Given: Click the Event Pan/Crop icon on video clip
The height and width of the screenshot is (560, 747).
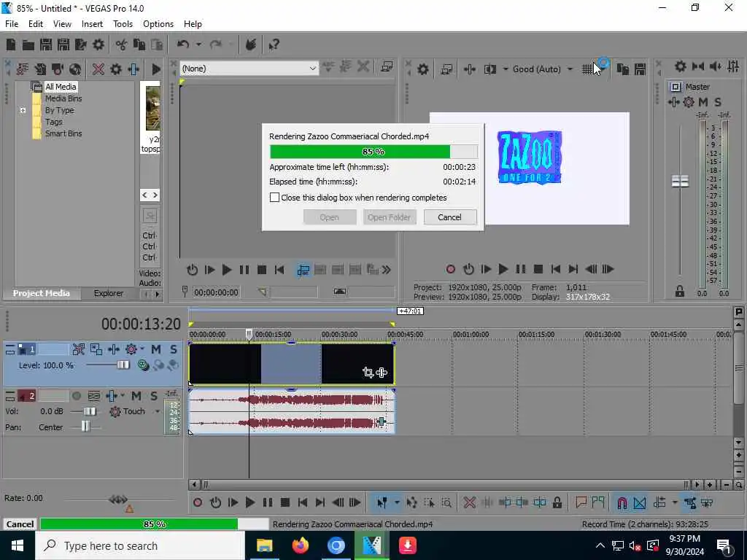Looking at the screenshot, I should [368, 373].
